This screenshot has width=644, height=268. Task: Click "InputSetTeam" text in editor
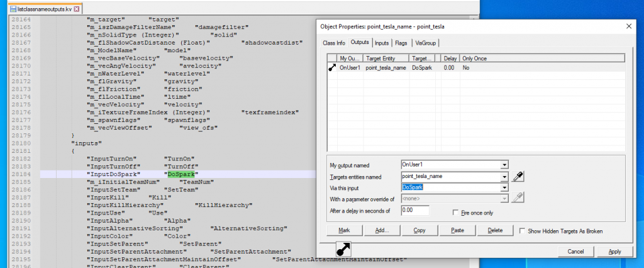point(113,189)
